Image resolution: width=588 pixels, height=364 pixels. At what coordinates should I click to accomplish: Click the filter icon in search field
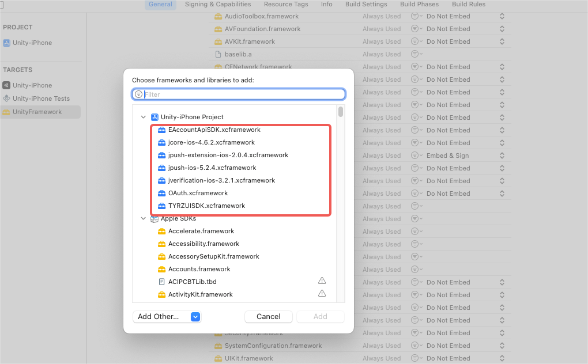click(138, 94)
